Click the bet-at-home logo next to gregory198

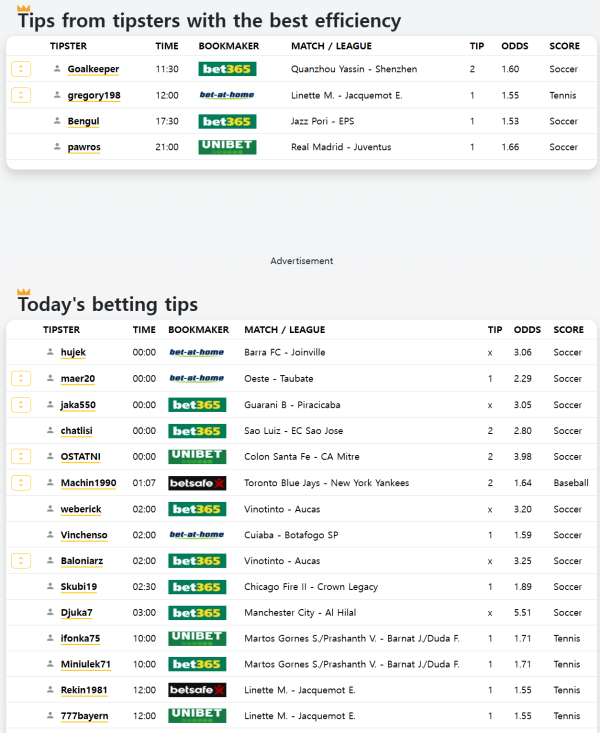pos(227,95)
